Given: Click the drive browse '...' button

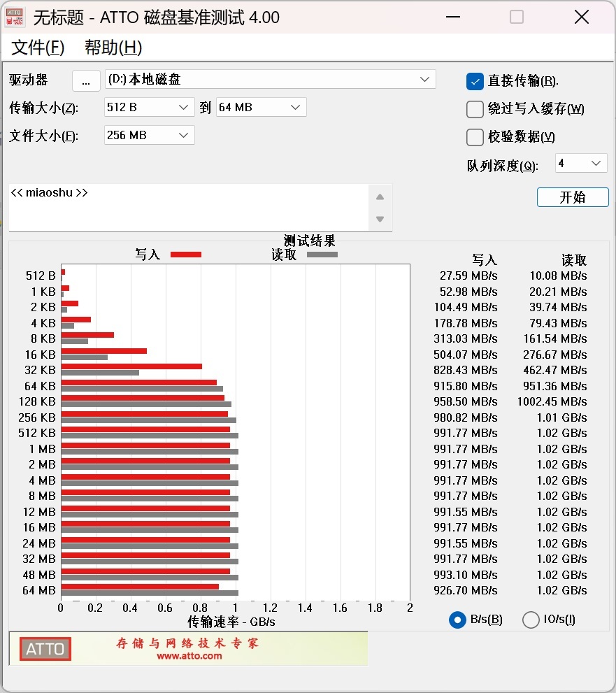Looking at the screenshot, I should pos(86,80).
